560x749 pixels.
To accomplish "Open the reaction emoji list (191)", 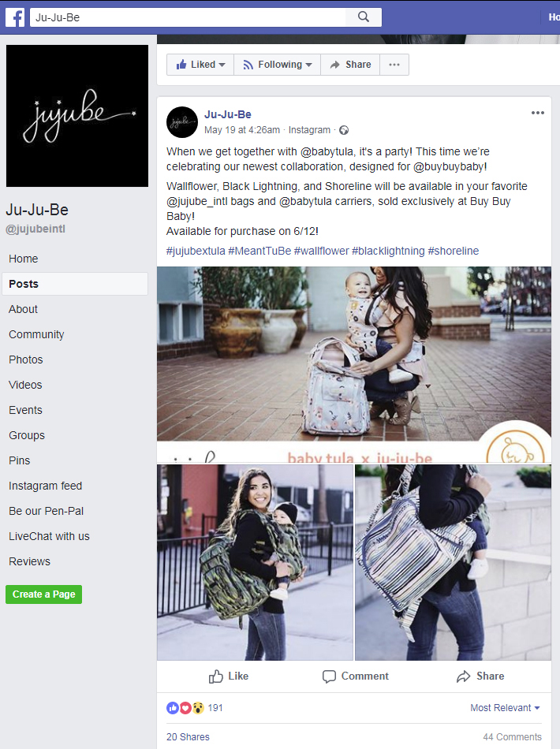I will click(195, 708).
